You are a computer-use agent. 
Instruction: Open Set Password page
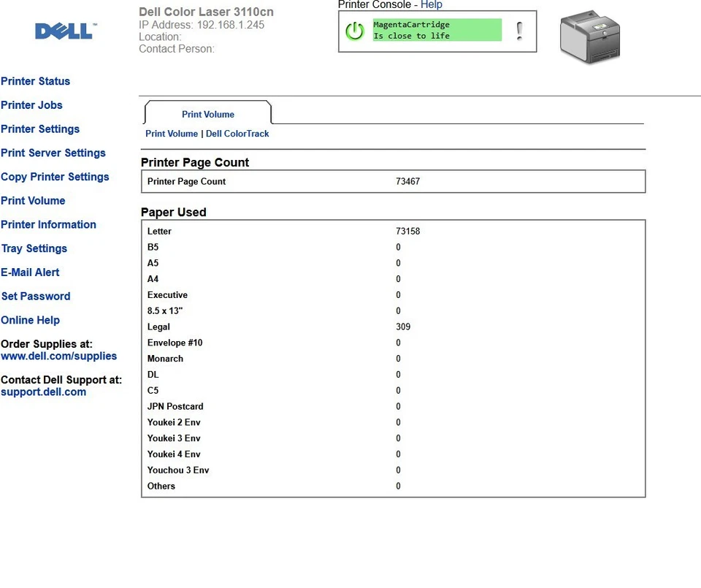[x=36, y=297]
